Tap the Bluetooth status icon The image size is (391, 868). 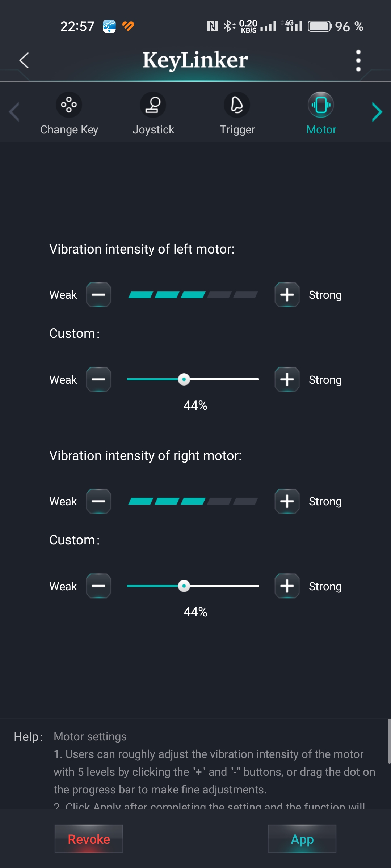coord(230,26)
